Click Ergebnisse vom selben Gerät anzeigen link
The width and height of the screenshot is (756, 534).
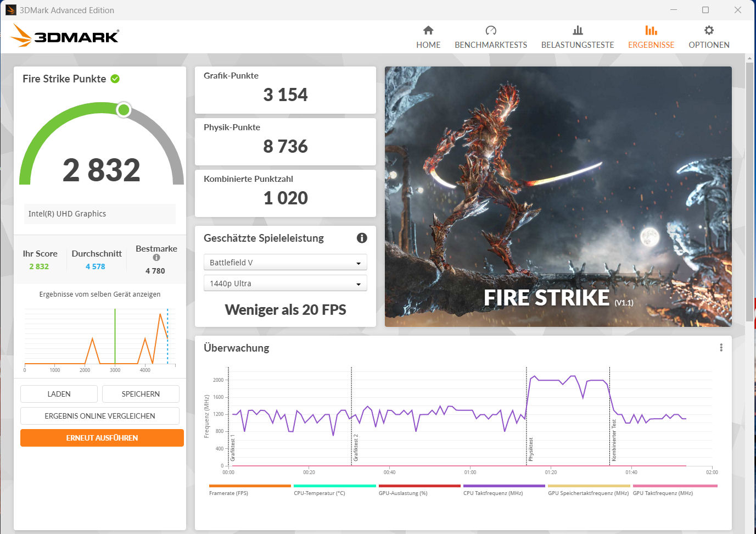tap(100, 294)
